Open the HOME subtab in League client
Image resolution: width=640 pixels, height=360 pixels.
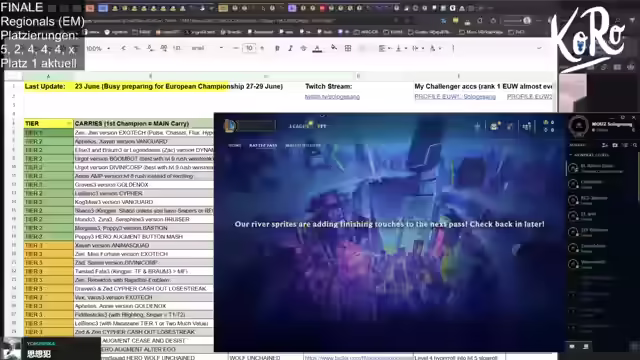(x=235, y=145)
